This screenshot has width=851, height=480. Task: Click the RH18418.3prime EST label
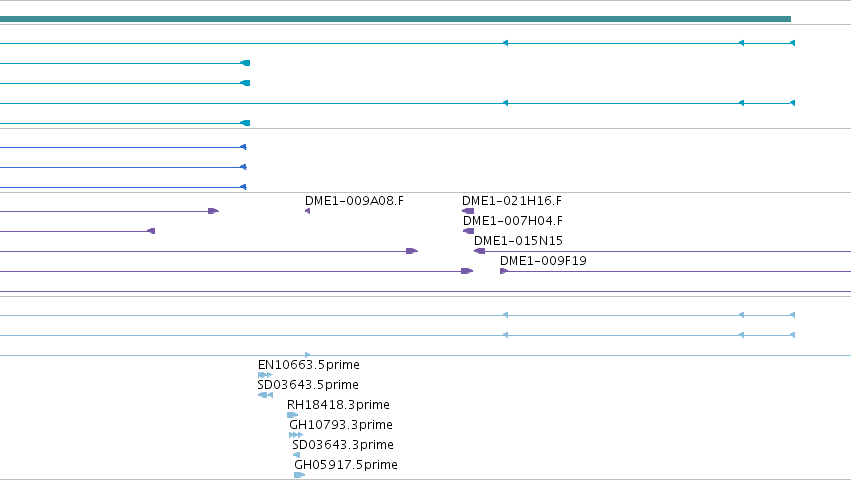click(x=338, y=405)
